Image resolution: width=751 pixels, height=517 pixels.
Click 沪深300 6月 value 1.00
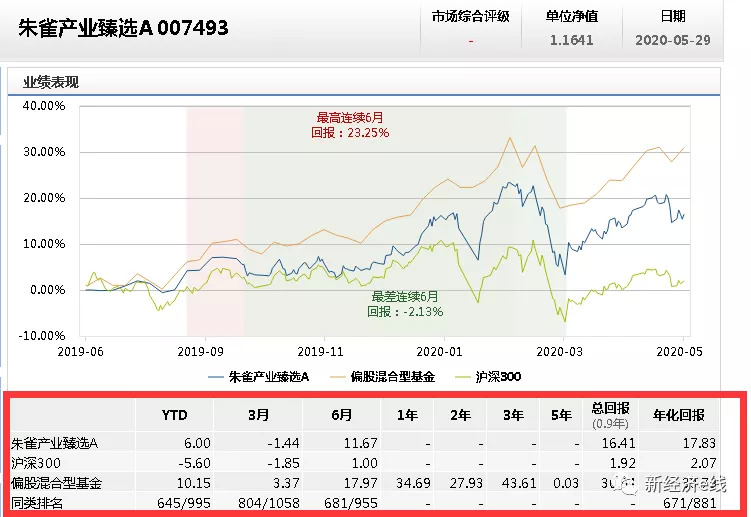365,463
